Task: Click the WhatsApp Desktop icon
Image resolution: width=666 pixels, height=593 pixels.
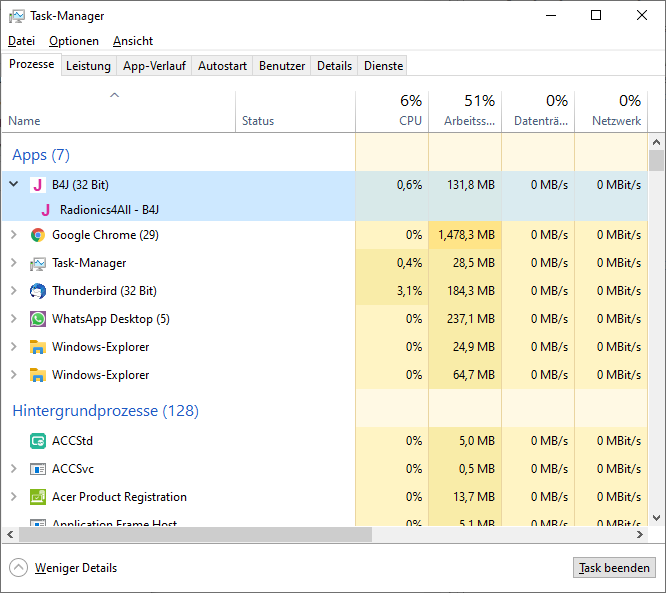Action: pos(38,319)
